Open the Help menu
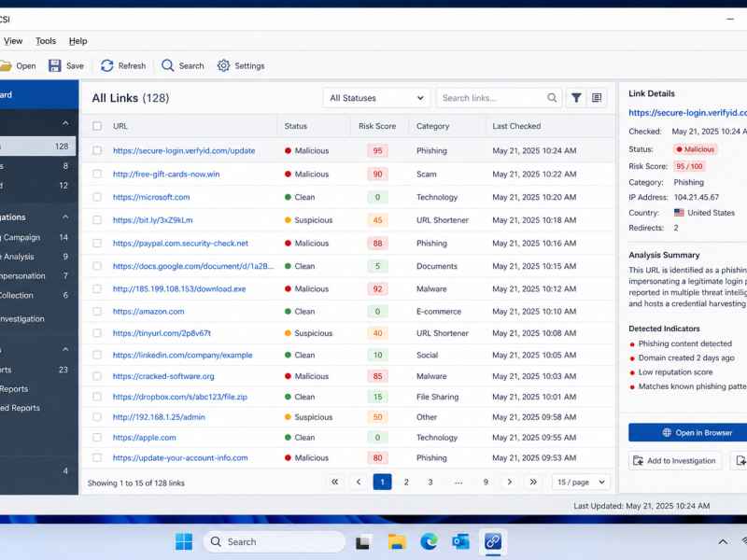Viewport: 747px width, 560px height. pos(78,41)
